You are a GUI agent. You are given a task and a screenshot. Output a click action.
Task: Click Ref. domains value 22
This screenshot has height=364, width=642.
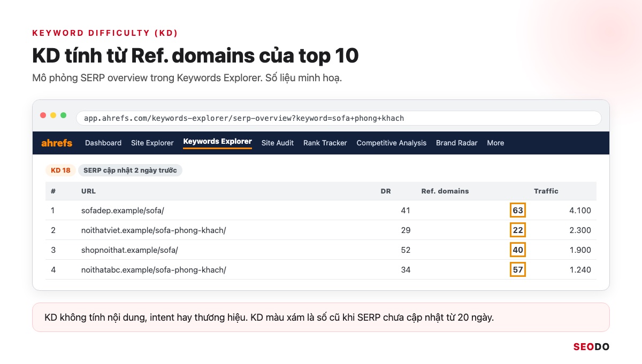518,230
